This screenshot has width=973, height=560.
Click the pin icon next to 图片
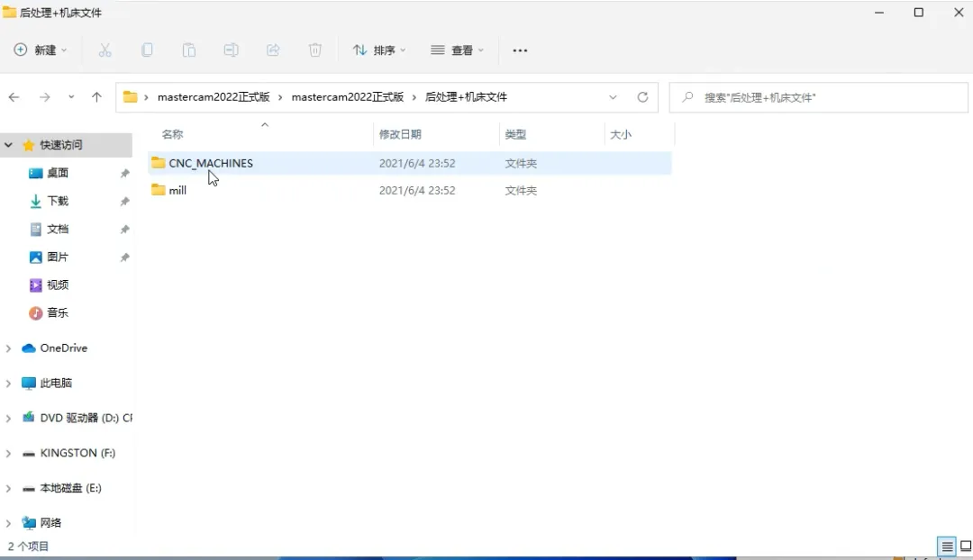pos(124,257)
